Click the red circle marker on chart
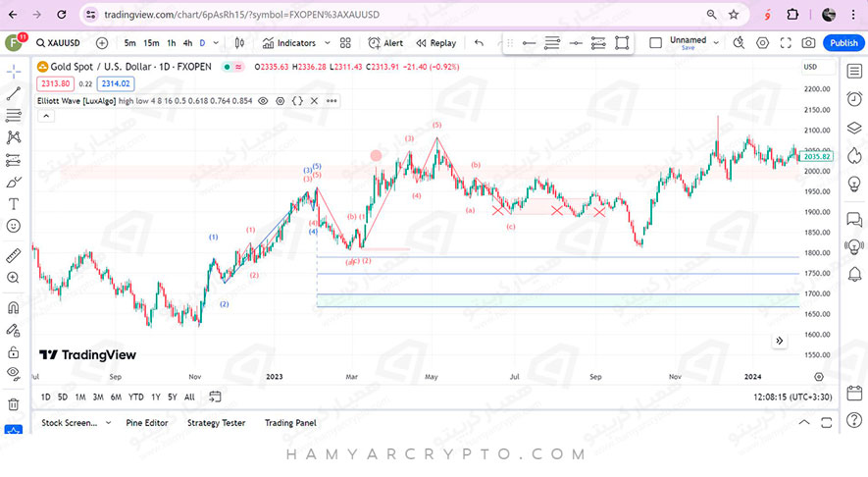Image resolution: width=868 pixels, height=477 pixels. 376,155
